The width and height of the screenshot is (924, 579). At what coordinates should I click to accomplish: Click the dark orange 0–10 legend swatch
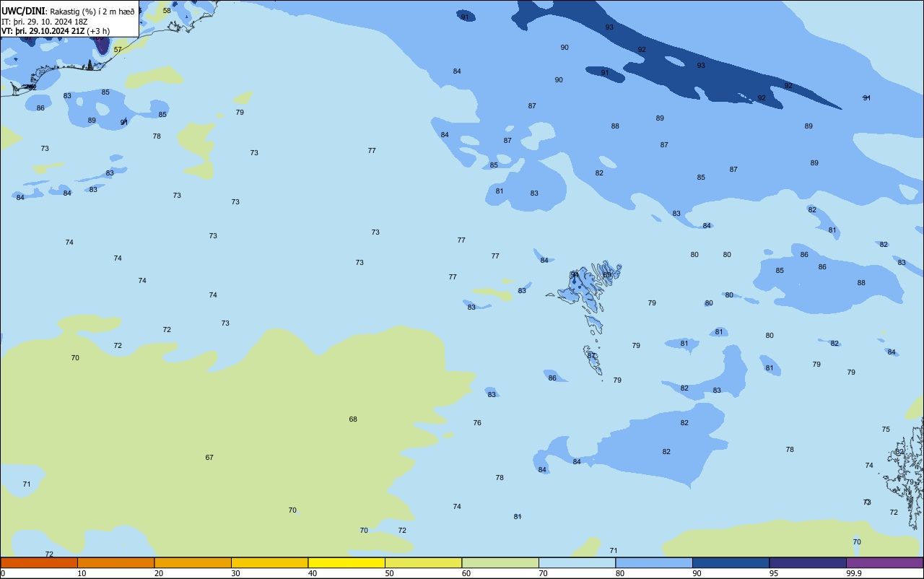click(x=39, y=562)
